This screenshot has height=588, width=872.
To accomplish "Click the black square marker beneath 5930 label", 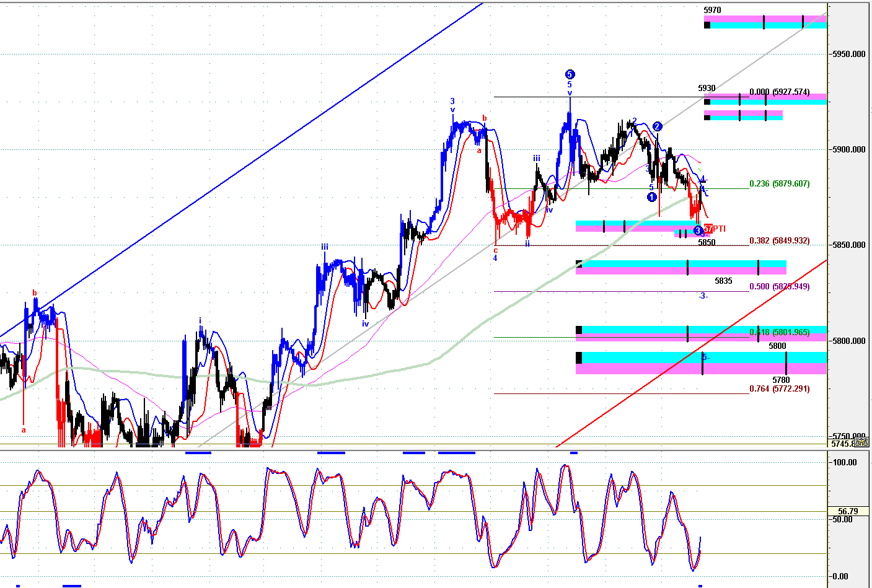I will coord(707,102).
